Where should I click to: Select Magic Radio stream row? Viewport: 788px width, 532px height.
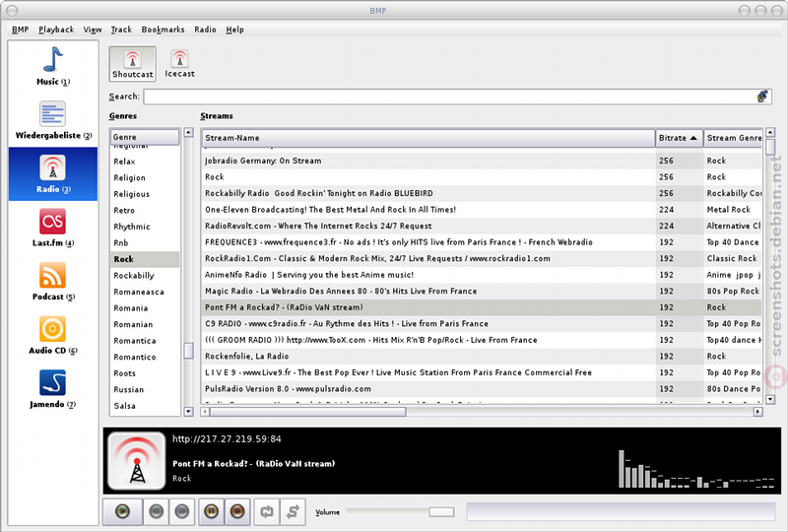[482, 292]
